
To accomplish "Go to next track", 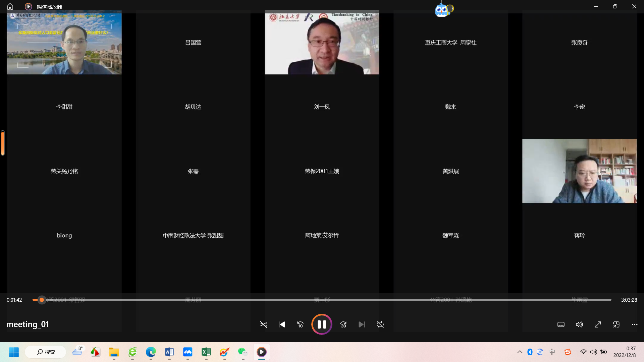I will (x=361, y=324).
